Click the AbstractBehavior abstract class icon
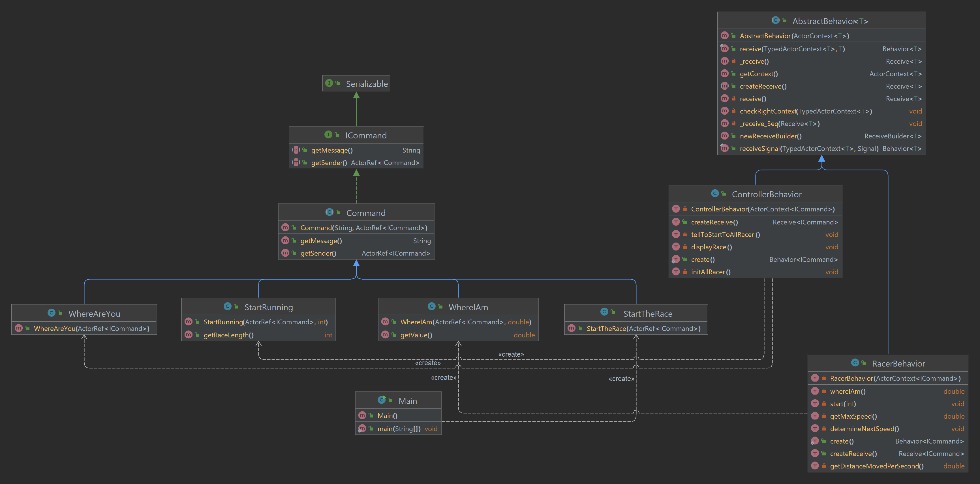The width and height of the screenshot is (980, 484). pos(775,20)
